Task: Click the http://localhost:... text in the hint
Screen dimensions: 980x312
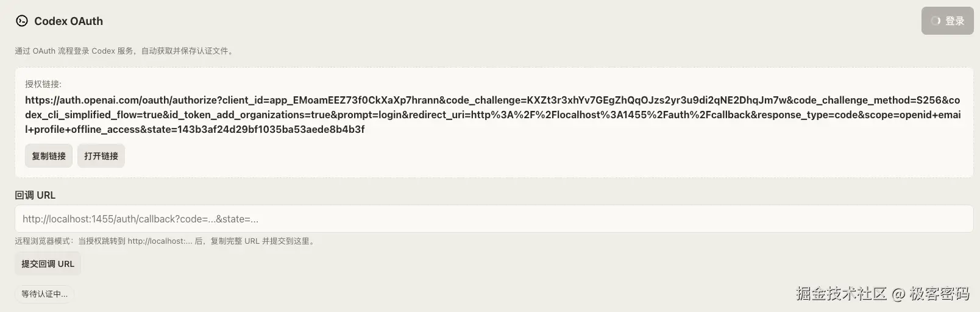Action: pos(160,241)
